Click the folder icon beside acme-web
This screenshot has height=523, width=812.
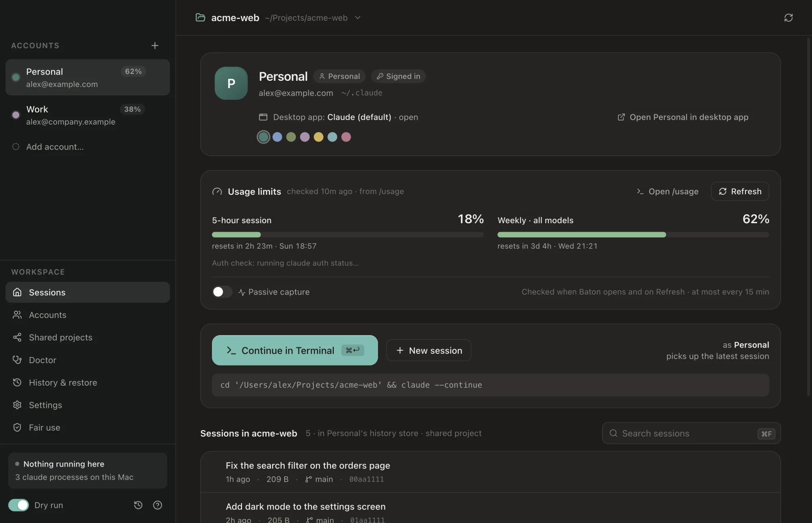200,17
